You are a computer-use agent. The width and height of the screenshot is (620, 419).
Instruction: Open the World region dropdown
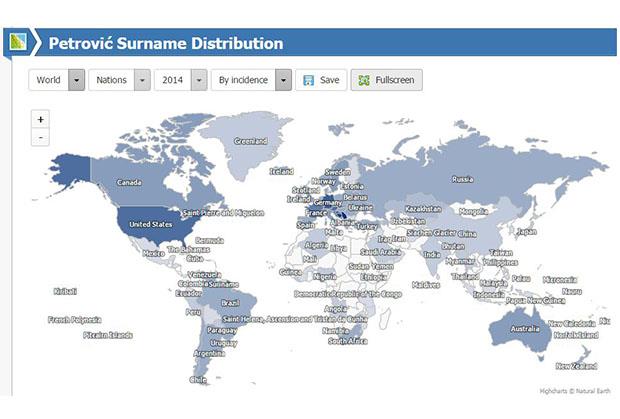click(76, 80)
